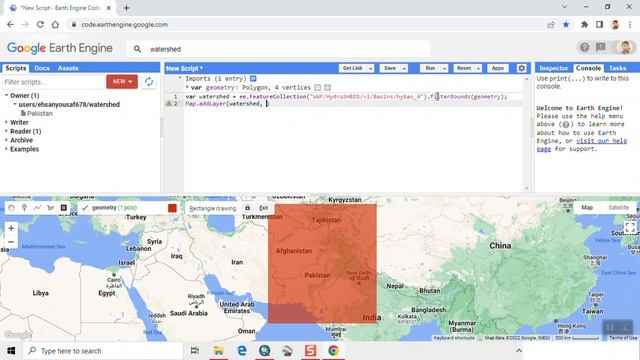This screenshot has width=640, height=360.
Task: Open Chrome from the Windows taskbar
Action: (333, 351)
